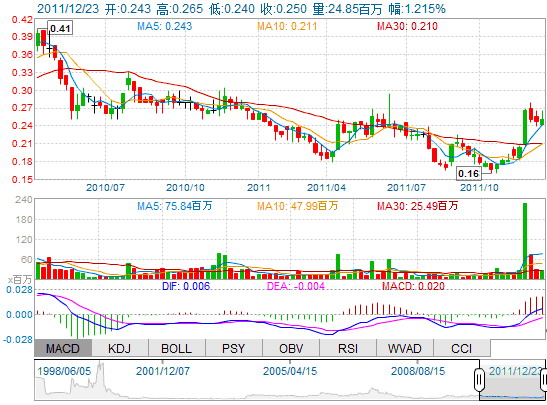The height and width of the screenshot is (405, 547).
Task: Click the 0.41 high price label
Action: click(60, 28)
